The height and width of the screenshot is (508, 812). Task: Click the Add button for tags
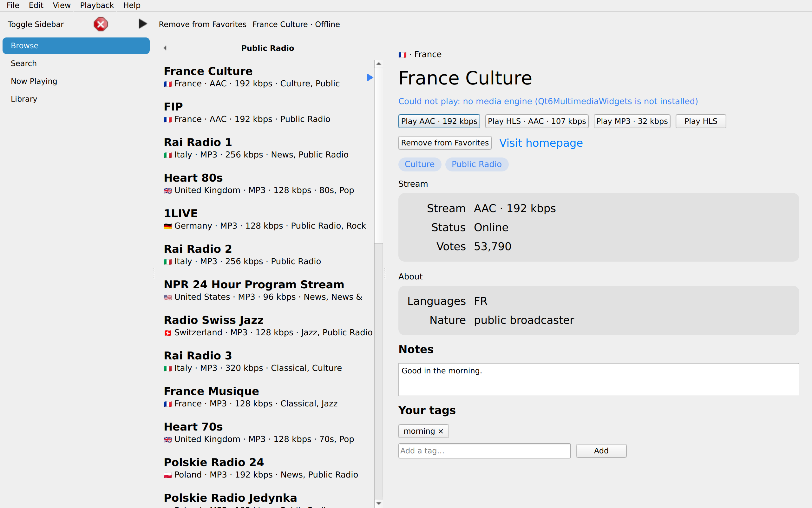point(601,451)
